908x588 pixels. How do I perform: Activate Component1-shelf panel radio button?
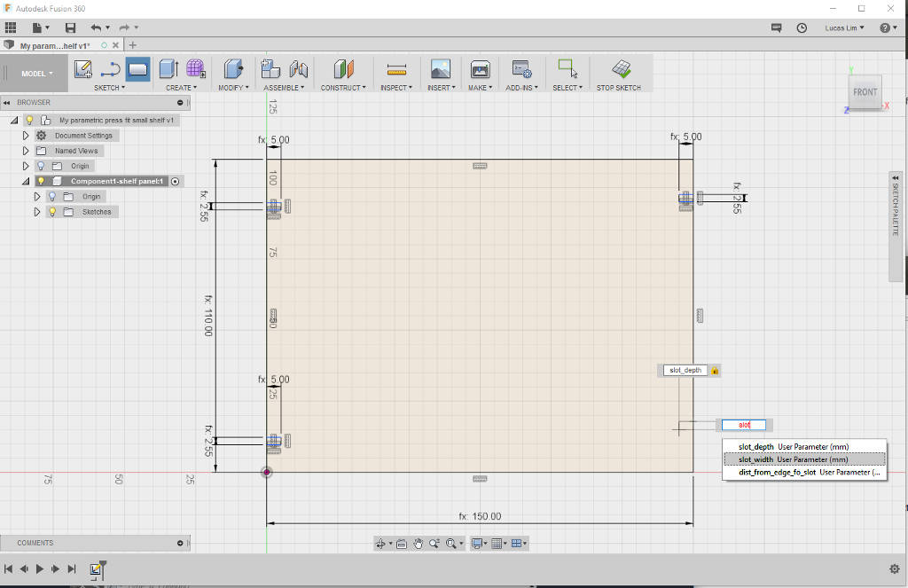tap(175, 181)
